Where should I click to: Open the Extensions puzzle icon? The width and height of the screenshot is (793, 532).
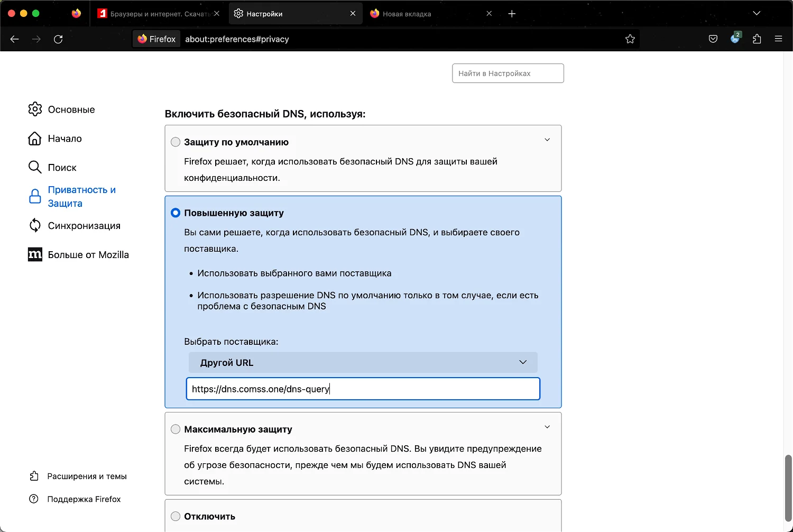click(x=757, y=39)
